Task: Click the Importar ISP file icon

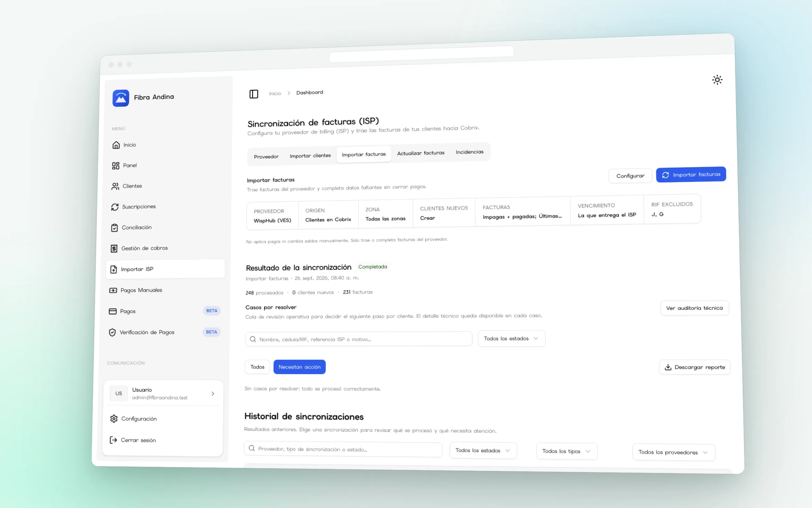Action: 114,269
